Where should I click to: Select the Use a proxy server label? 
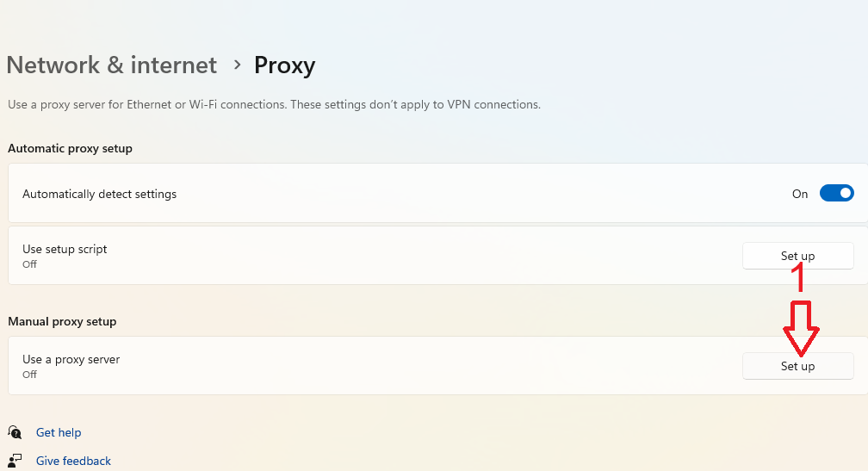click(x=71, y=359)
